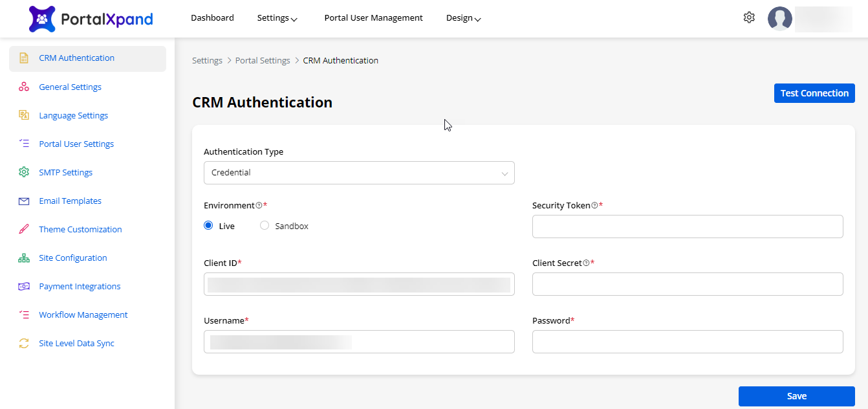Click the PortalXpand logo icon
The height and width of the screenshot is (409, 868).
(42, 19)
